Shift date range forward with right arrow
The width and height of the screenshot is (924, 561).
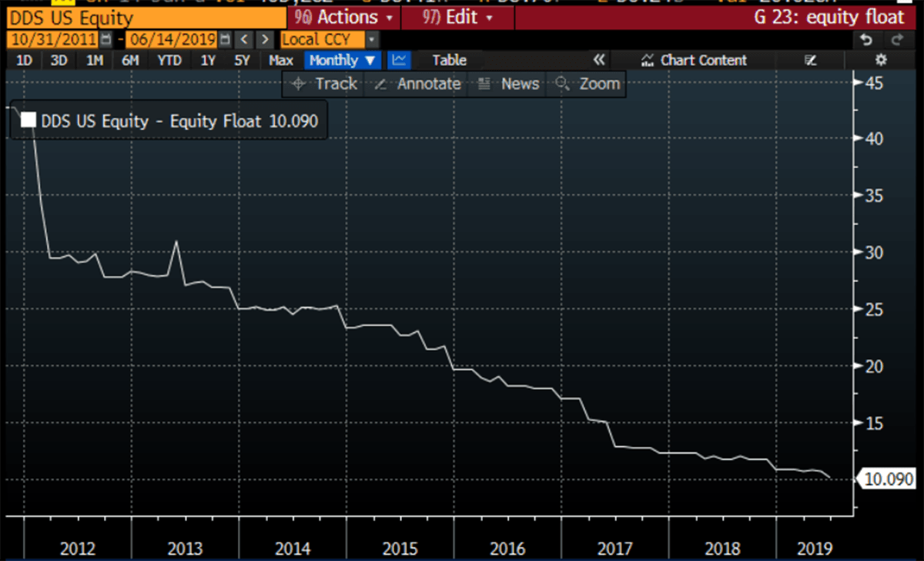point(264,39)
